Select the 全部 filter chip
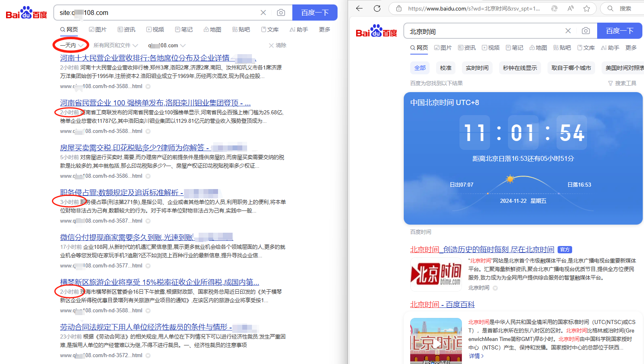 pos(420,68)
